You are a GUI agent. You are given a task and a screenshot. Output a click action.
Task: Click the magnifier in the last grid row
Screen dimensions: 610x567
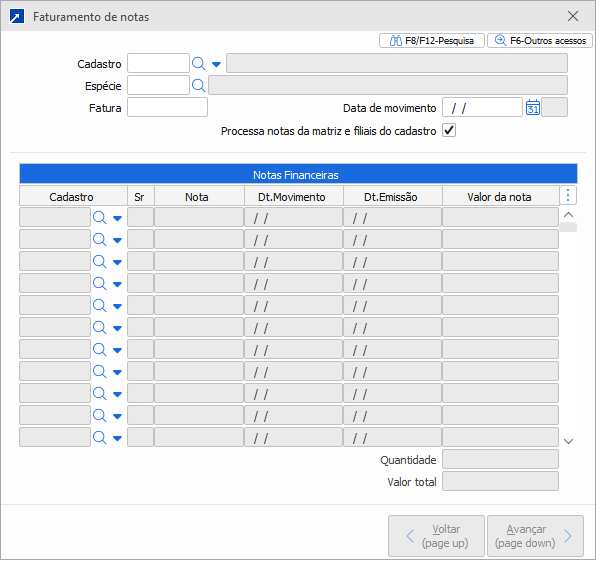pyautogui.click(x=99, y=437)
